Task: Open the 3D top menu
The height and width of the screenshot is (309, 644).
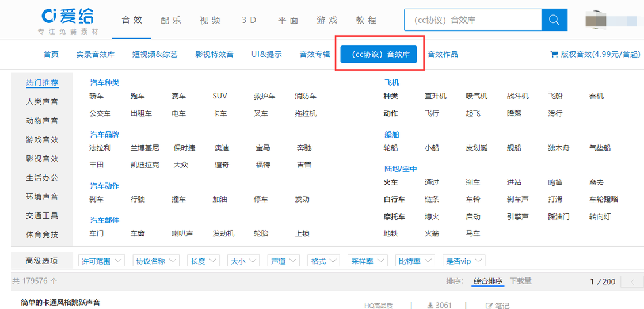Action: (249, 20)
